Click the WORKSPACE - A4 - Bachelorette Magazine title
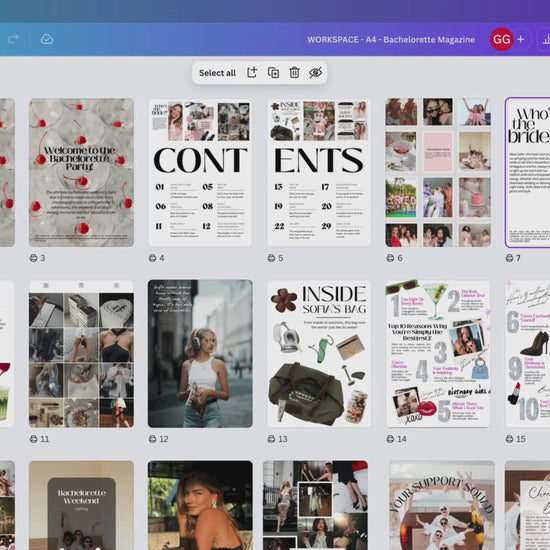Viewport: 550px width, 550px height. pyautogui.click(x=391, y=39)
